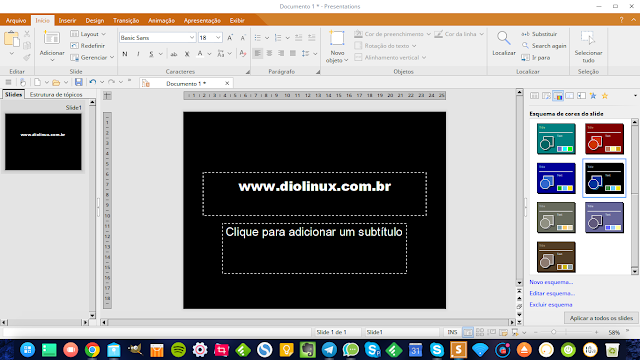This screenshot has width=640, height=360.
Task: Open the font size 18 dropdown
Action: pos(218,38)
